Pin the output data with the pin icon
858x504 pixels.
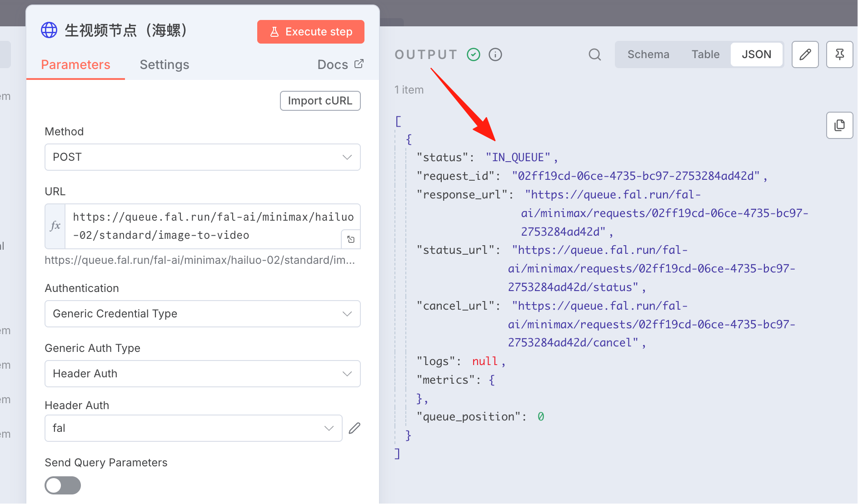point(839,54)
